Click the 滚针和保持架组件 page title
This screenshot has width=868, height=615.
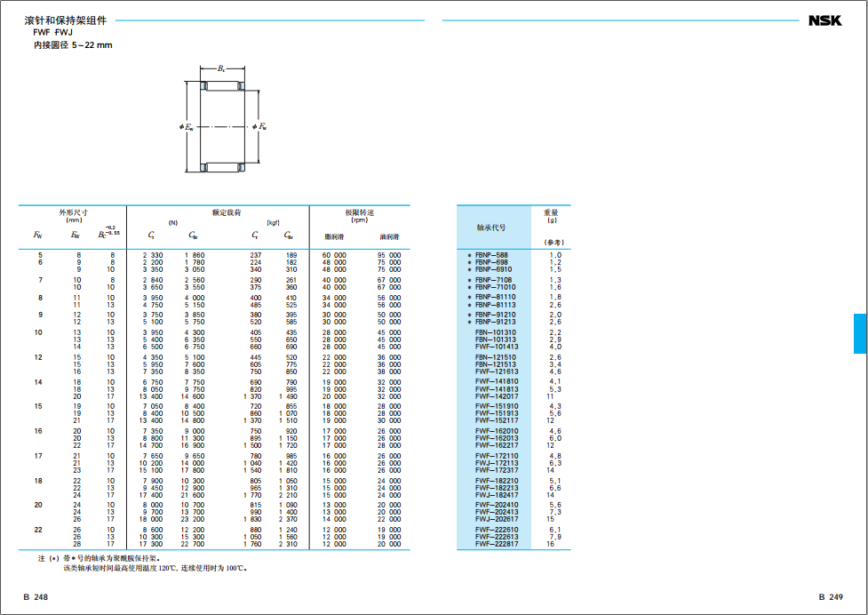coord(64,20)
